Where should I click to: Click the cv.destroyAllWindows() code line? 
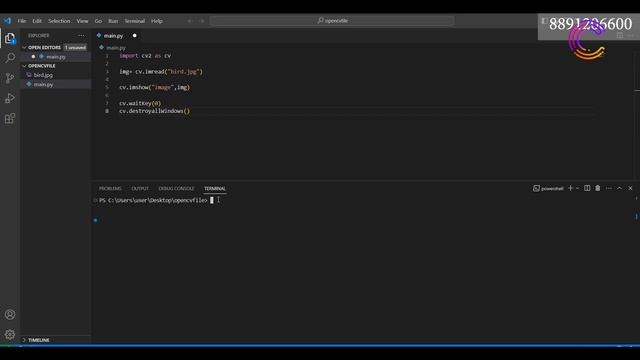coord(154,111)
